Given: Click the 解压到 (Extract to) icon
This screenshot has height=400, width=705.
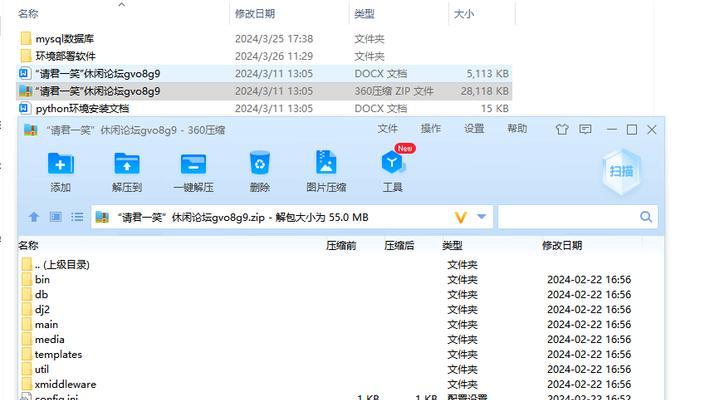Looking at the screenshot, I should click(x=127, y=164).
